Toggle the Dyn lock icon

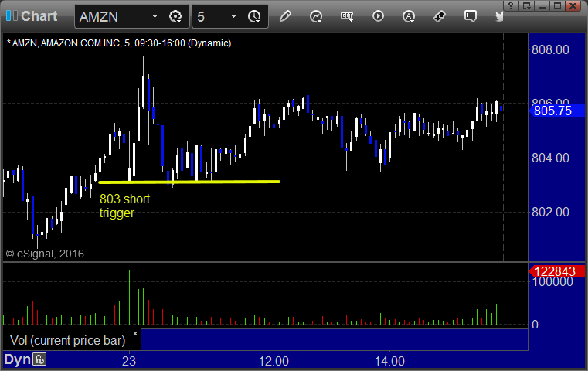coord(39,359)
